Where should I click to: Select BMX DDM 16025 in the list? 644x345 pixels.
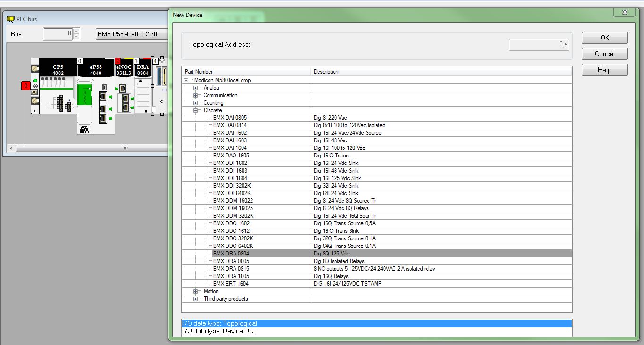[233, 208]
